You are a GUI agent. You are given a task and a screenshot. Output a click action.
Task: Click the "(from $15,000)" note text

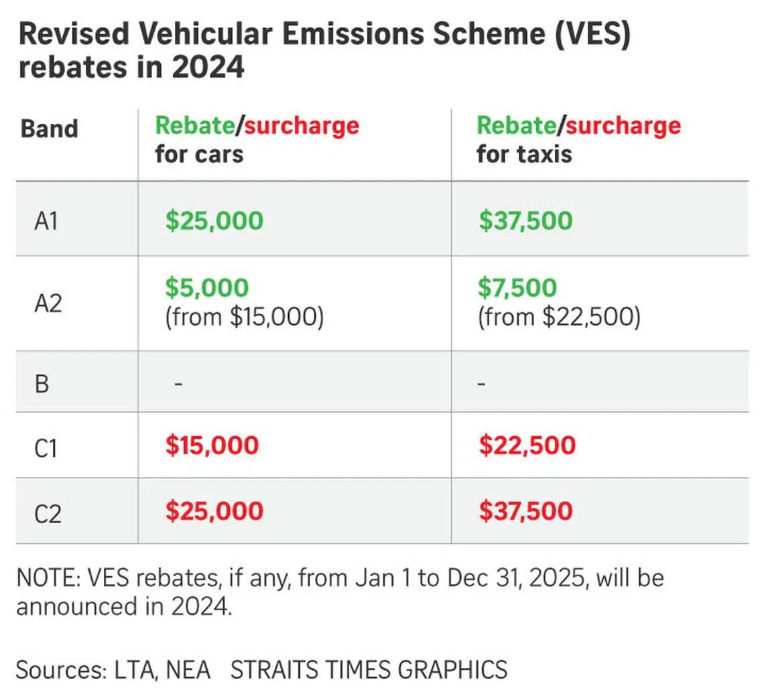(244, 316)
